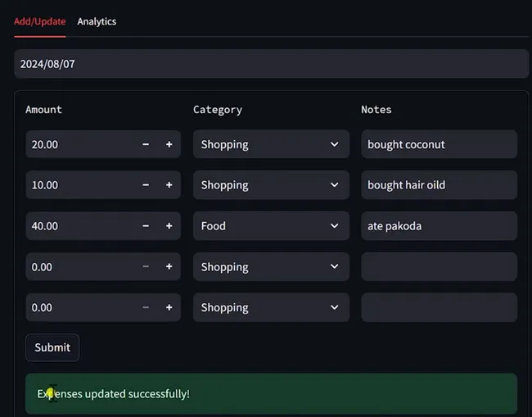This screenshot has width=532, height=417.
Task: Select the Add/Update tab
Action: (x=40, y=21)
